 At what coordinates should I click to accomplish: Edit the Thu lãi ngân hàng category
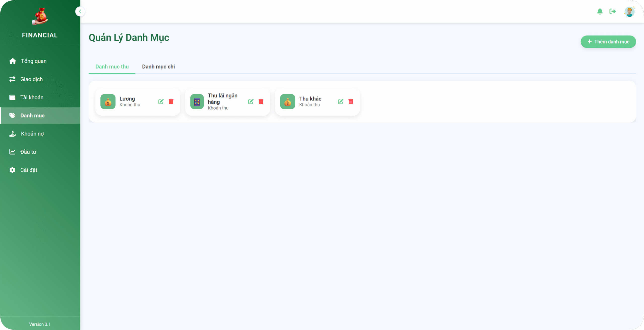click(251, 102)
